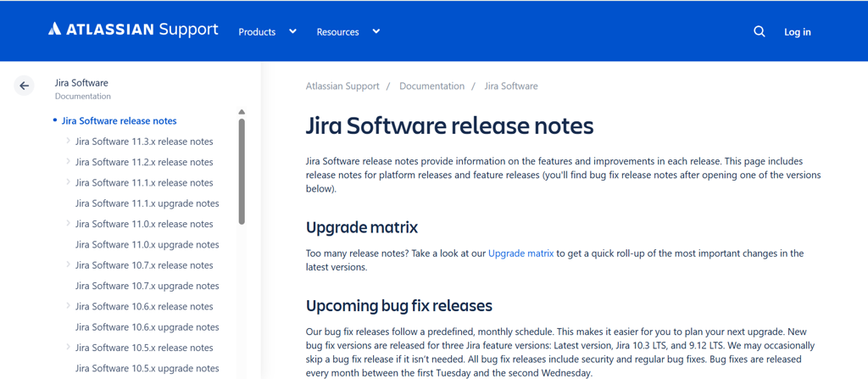Expand Jira Software 11.0.x release notes chevron
The image size is (868, 379).
coord(68,223)
